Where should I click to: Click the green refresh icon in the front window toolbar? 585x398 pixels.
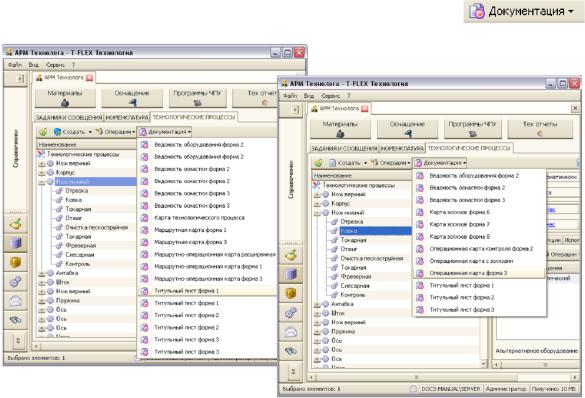pyautogui.click(x=318, y=163)
